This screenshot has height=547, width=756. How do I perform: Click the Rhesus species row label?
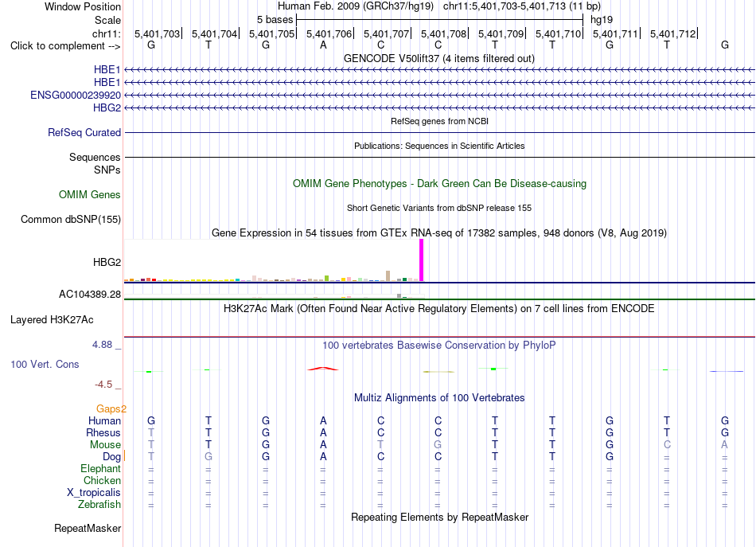103,432
